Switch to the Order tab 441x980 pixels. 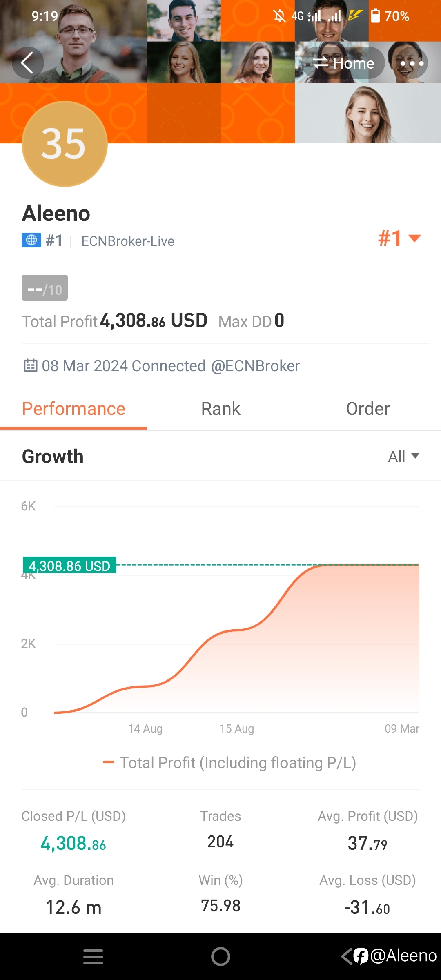pyautogui.click(x=367, y=409)
